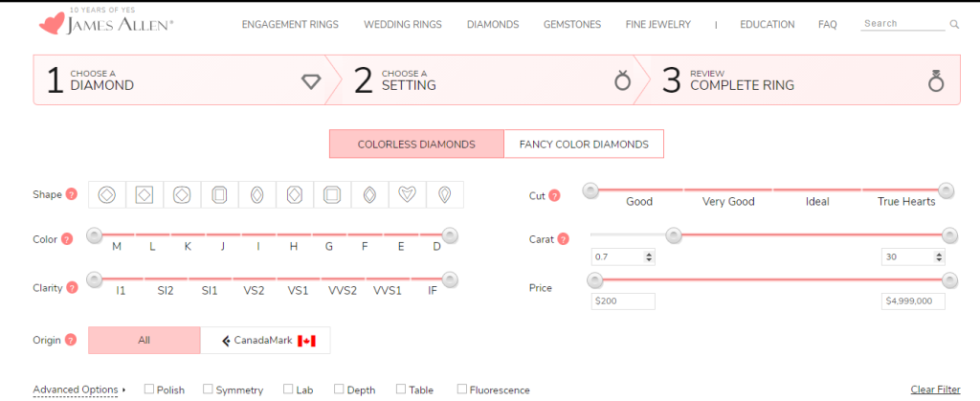This screenshot has height=401, width=980.
Task: Choose the pear diamond shape
Action: point(445,195)
